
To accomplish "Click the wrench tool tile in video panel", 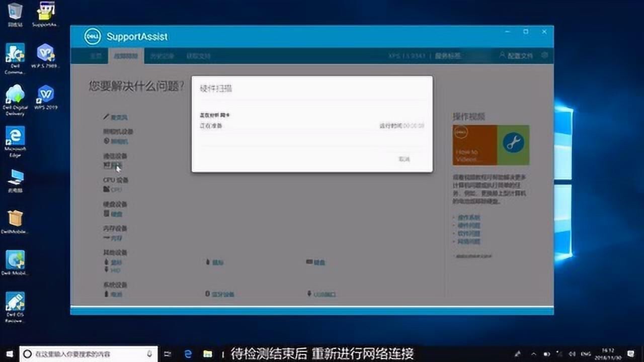I will point(513,145).
